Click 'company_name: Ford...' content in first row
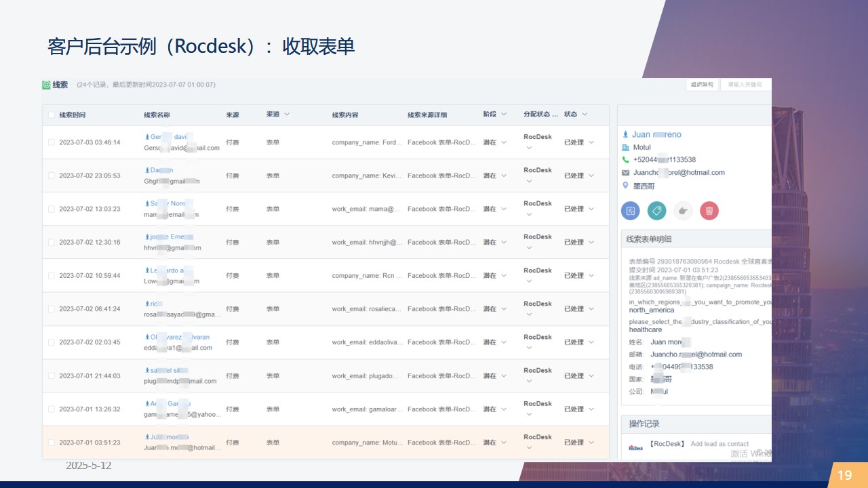Image resolution: width=868 pixels, height=488 pixels. [x=367, y=142]
